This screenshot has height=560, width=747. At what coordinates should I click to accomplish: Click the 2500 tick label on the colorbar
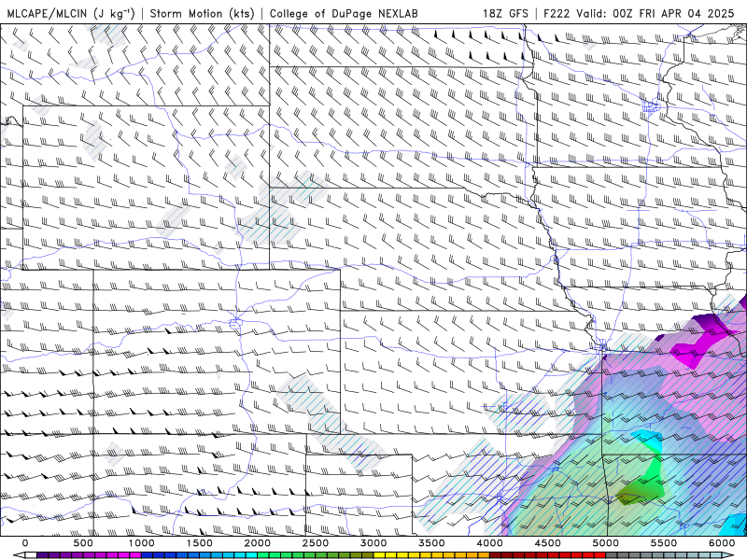coord(316,543)
